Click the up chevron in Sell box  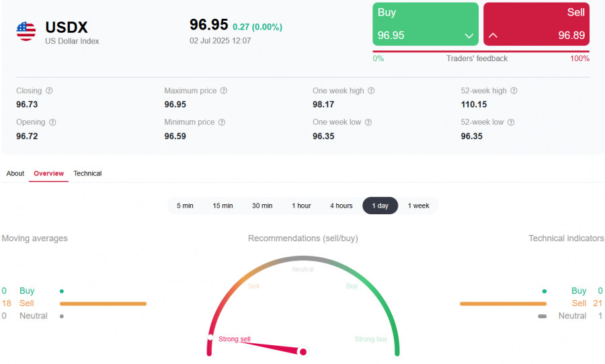493,36
